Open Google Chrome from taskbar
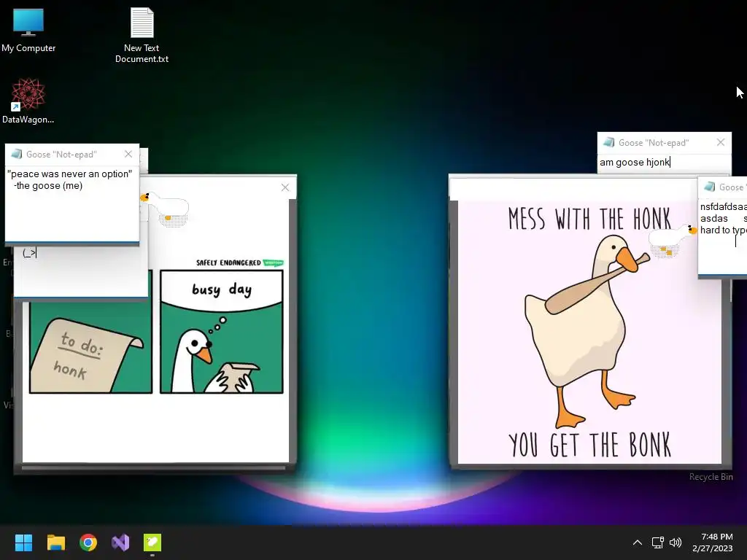 coord(88,542)
